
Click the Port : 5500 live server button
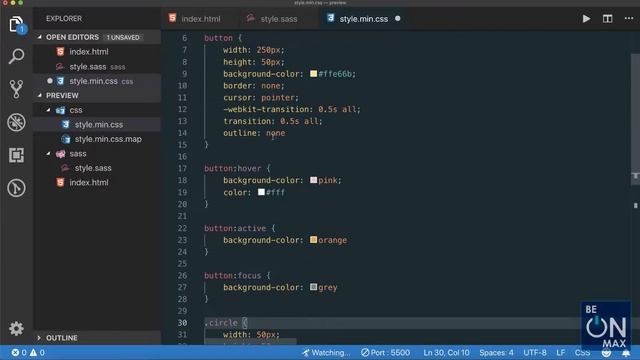pos(385,353)
